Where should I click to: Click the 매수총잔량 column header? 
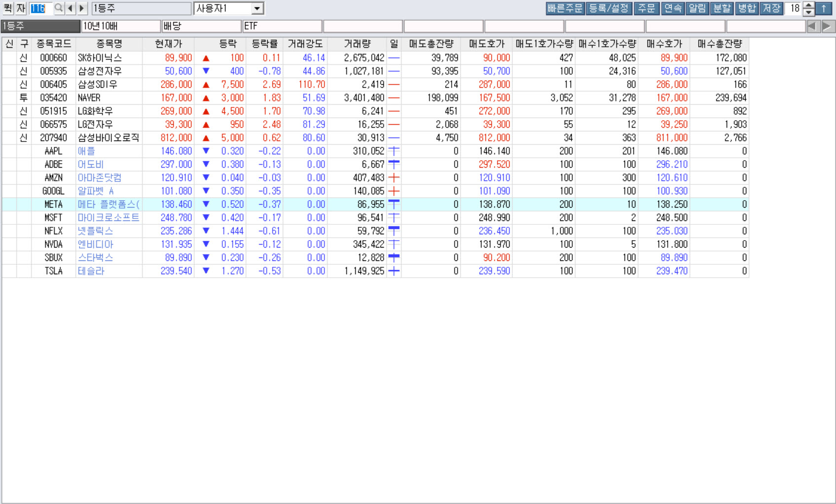720,44
